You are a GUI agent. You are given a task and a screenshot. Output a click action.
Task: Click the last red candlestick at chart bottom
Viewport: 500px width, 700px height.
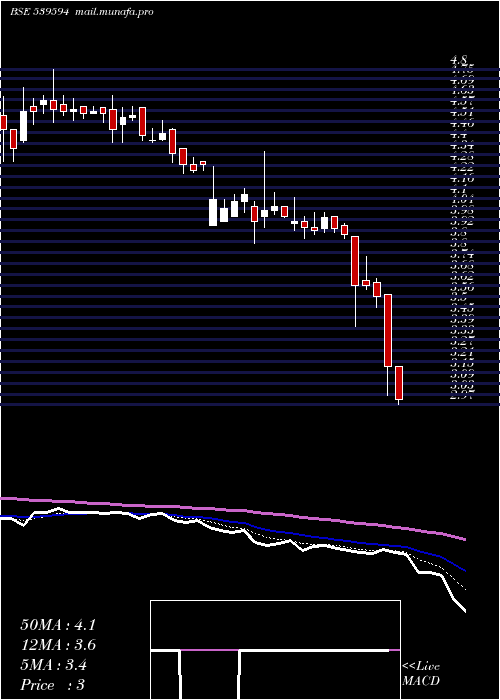399,383
